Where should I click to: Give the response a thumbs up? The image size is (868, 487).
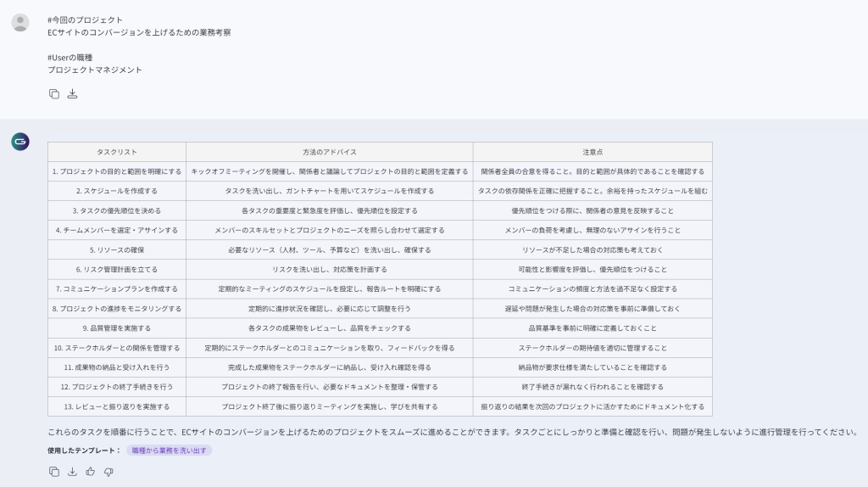coord(91,472)
